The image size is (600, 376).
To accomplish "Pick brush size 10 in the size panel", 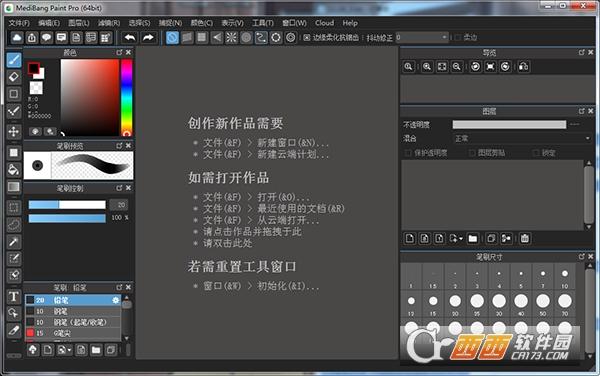I will pyautogui.click(x=565, y=277).
